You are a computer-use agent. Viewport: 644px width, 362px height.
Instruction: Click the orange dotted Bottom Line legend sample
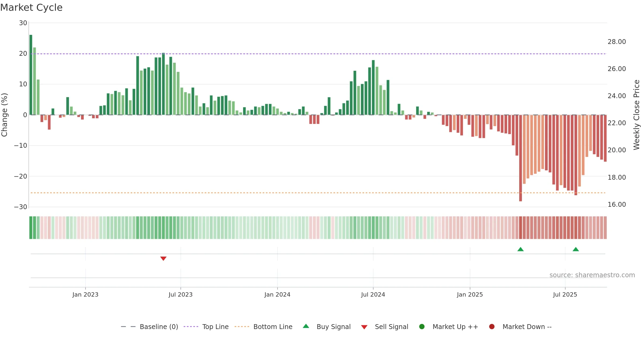click(x=242, y=327)
